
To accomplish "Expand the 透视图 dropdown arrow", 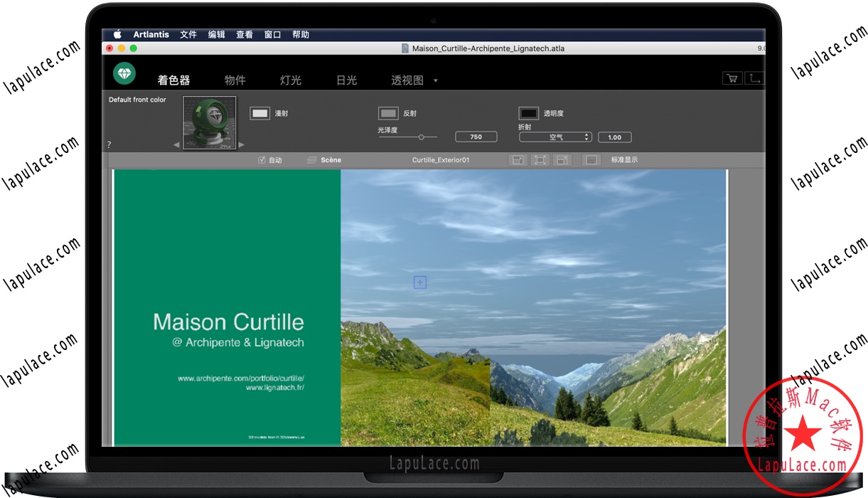I will pos(436,80).
